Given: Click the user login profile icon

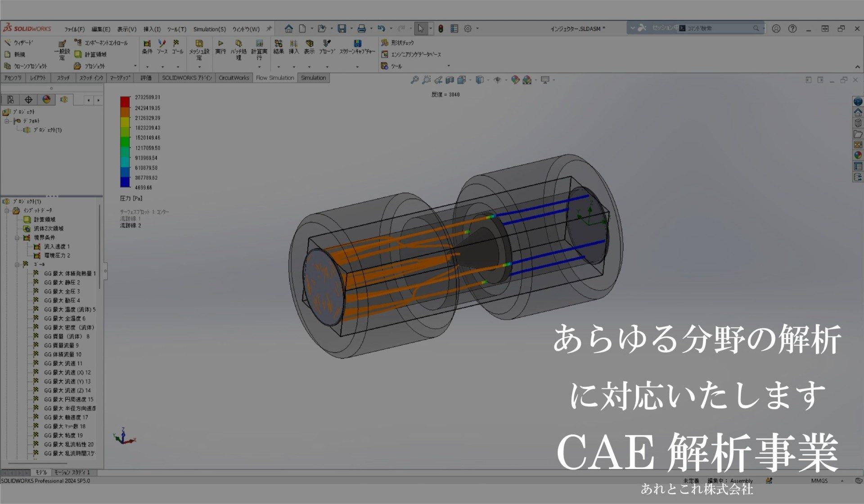Looking at the screenshot, I should [x=776, y=29].
